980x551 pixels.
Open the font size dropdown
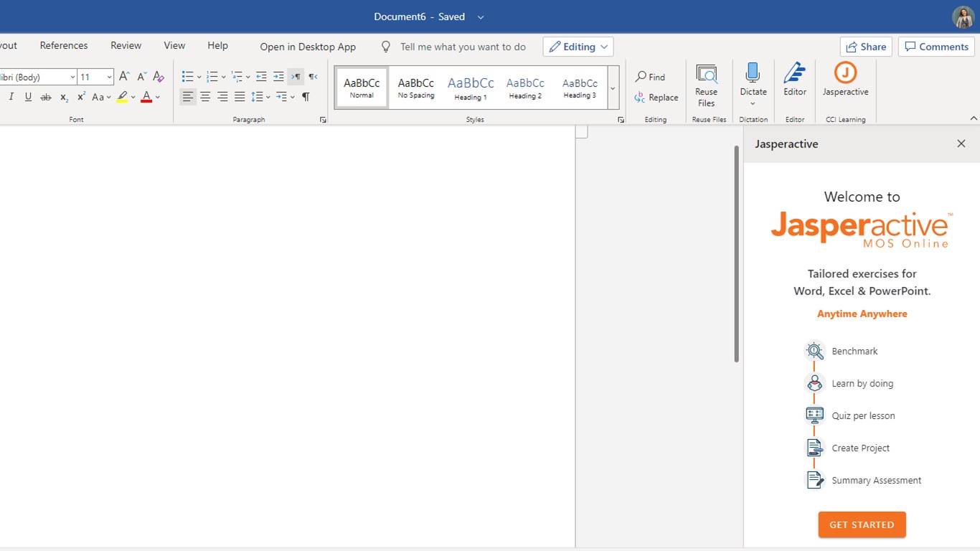109,77
